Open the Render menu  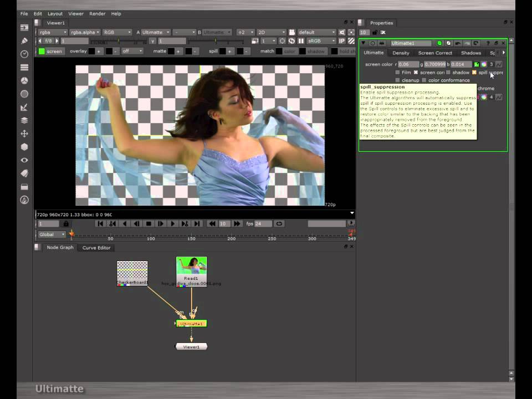(98, 13)
